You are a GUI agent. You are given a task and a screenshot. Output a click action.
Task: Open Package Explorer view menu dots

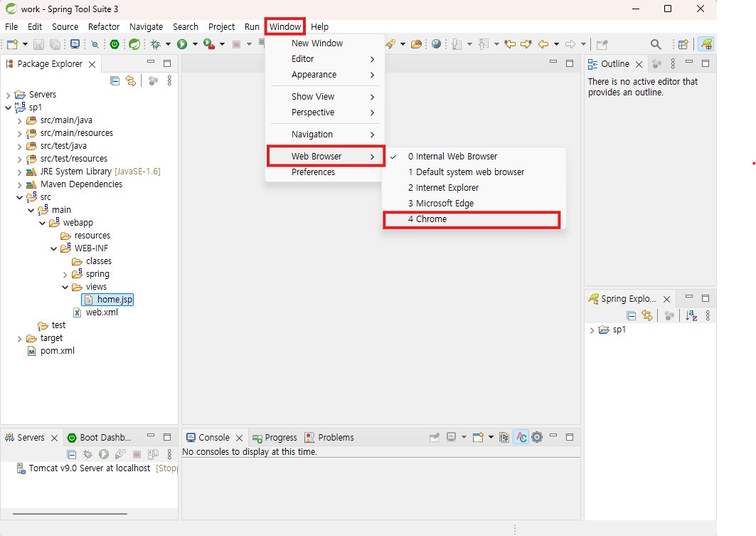click(169, 81)
